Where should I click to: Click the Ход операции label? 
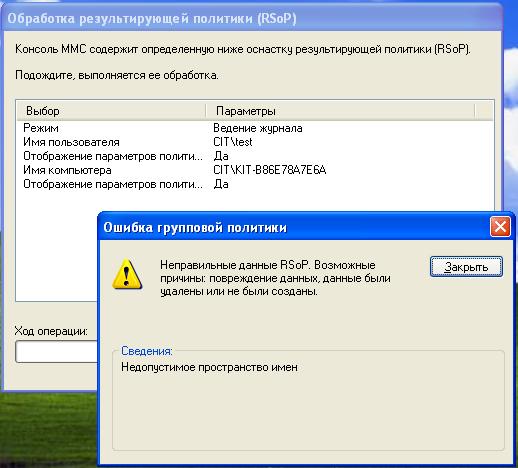(x=51, y=331)
